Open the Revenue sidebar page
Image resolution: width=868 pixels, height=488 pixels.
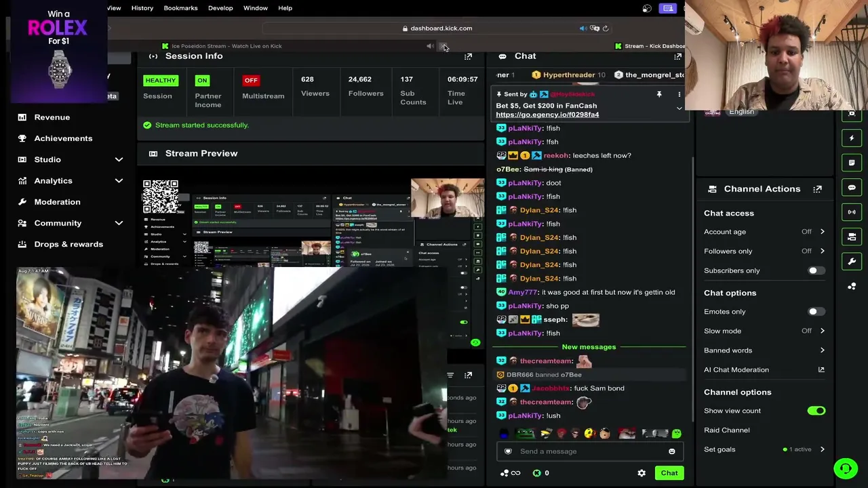click(x=52, y=117)
